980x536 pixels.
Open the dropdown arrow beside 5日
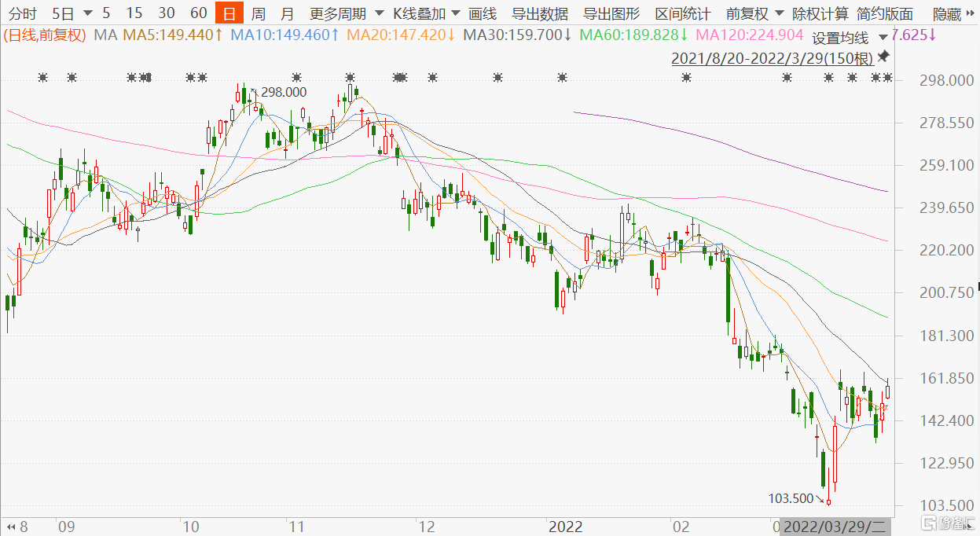coord(86,13)
